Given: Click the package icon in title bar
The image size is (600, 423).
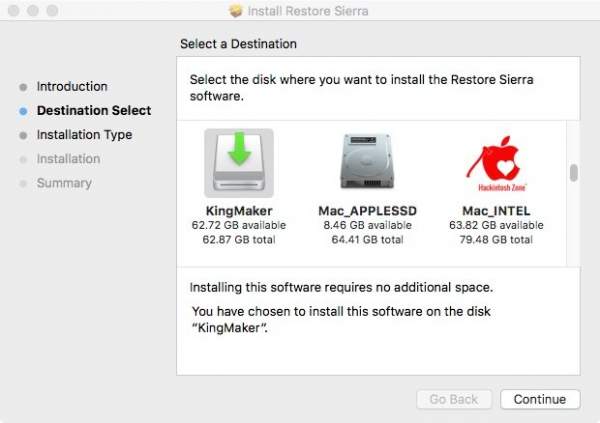Looking at the screenshot, I should [x=236, y=11].
